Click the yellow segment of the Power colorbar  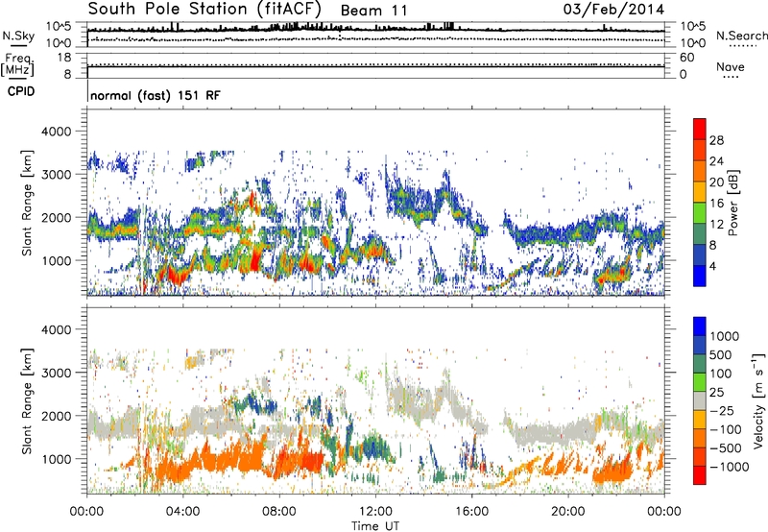tap(700, 192)
